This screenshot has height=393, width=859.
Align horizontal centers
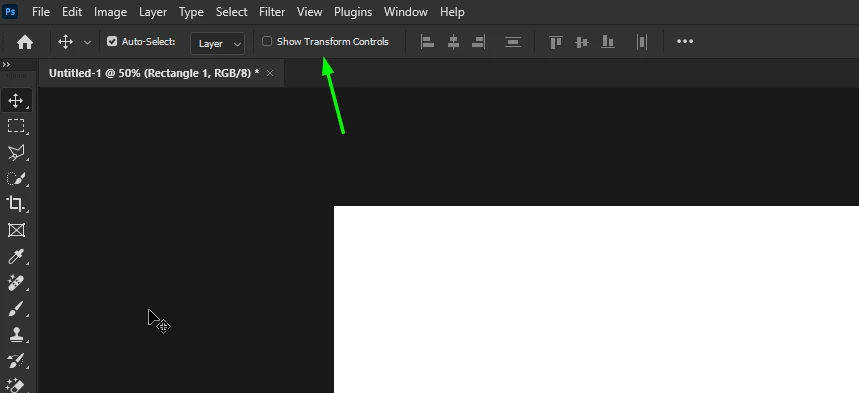coord(453,42)
